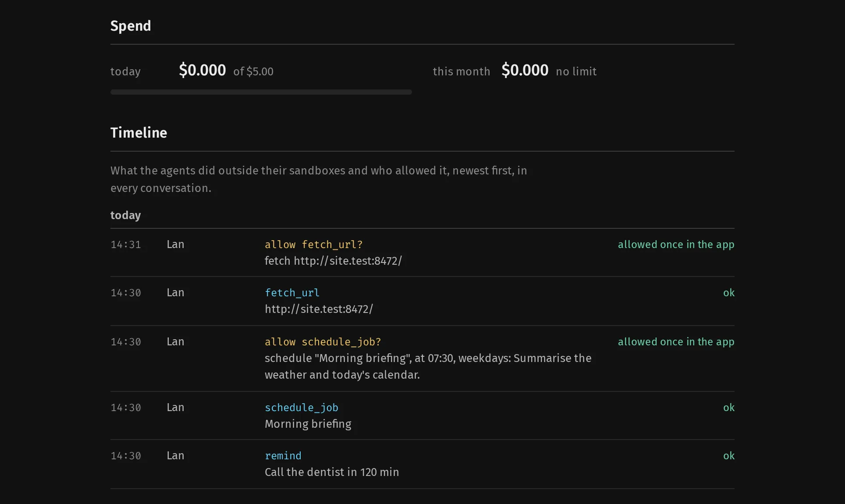Click the Morning briefing schedule description
845x504 pixels.
(x=428, y=366)
